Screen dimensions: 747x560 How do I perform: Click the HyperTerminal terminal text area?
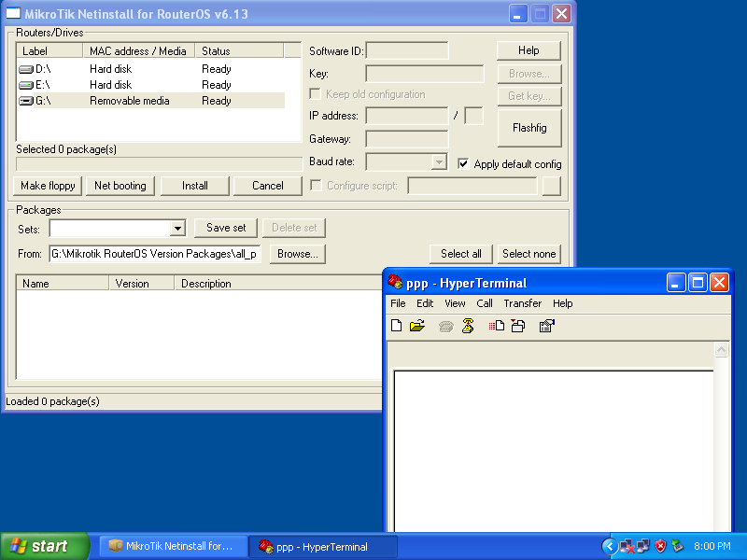point(554,452)
